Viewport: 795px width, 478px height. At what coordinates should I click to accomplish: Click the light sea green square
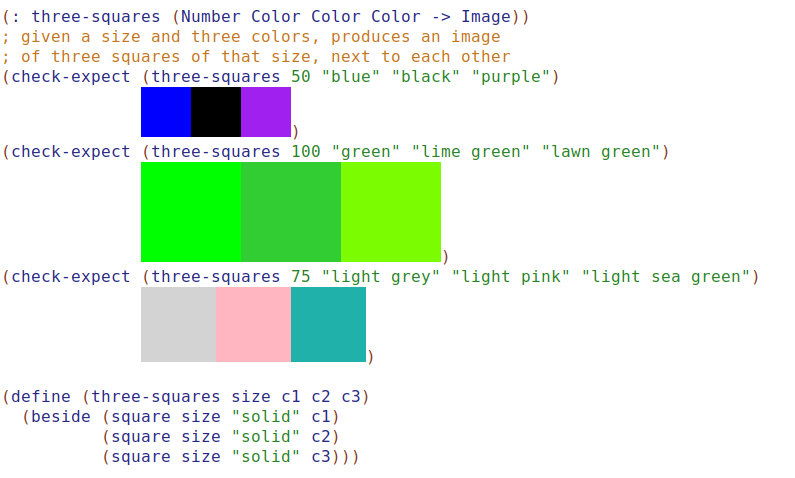[x=328, y=324]
